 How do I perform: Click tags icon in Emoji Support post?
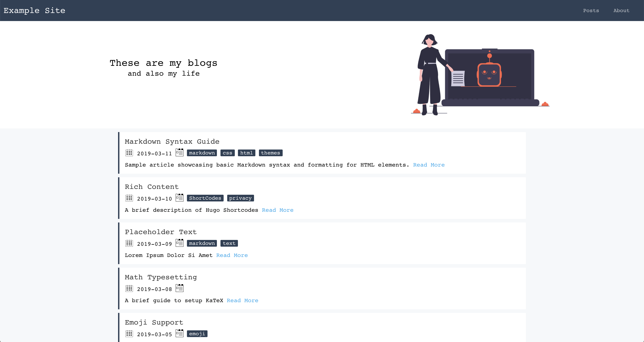(x=180, y=333)
